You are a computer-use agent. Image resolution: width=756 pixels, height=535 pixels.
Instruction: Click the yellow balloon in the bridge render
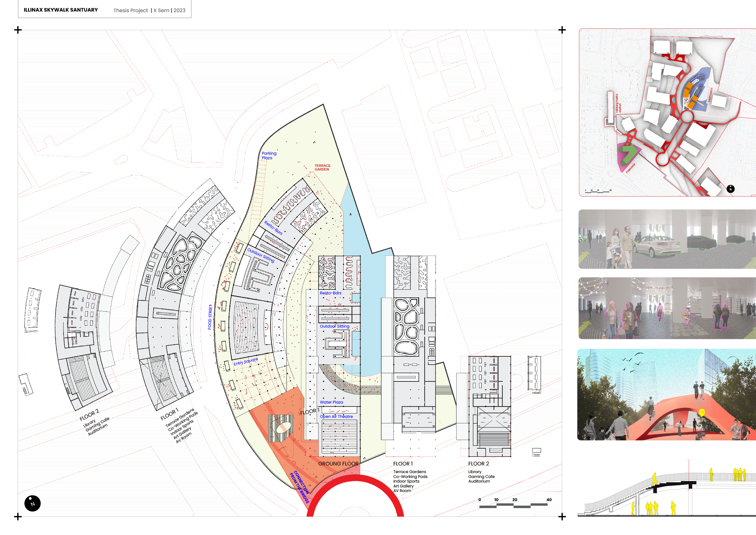click(702, 412)
